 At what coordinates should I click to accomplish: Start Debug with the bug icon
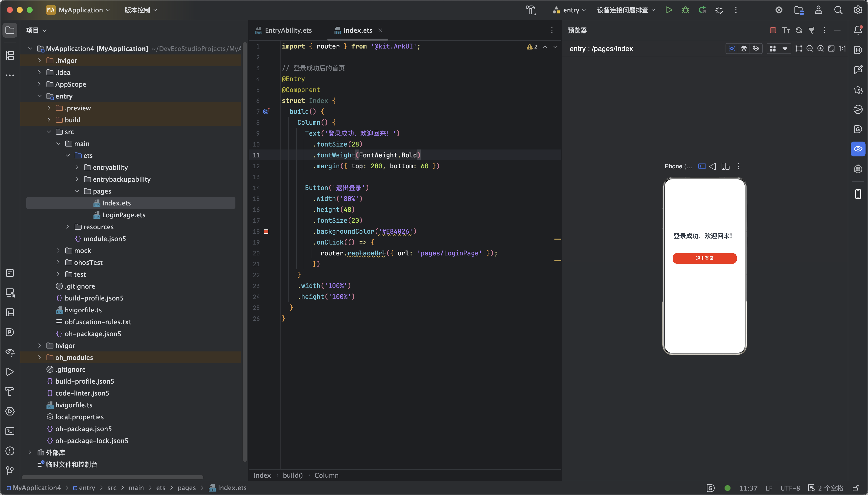coord(685,10)
